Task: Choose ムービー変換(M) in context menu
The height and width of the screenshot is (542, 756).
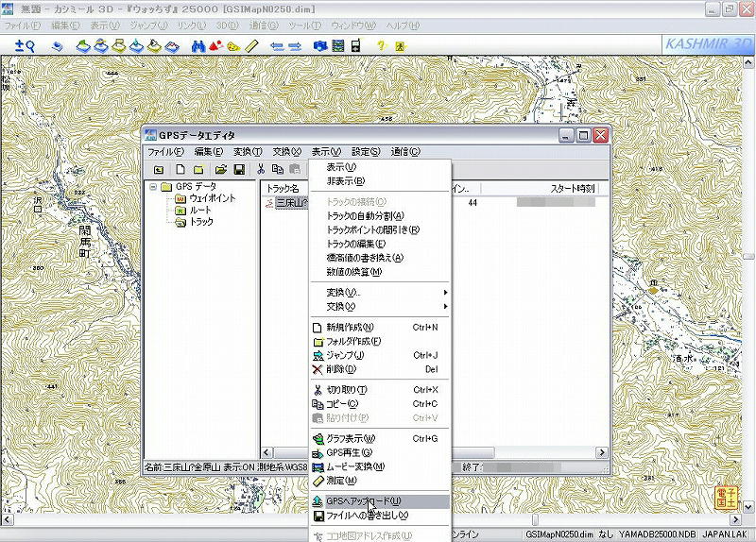Action: [x=381, y=466]
